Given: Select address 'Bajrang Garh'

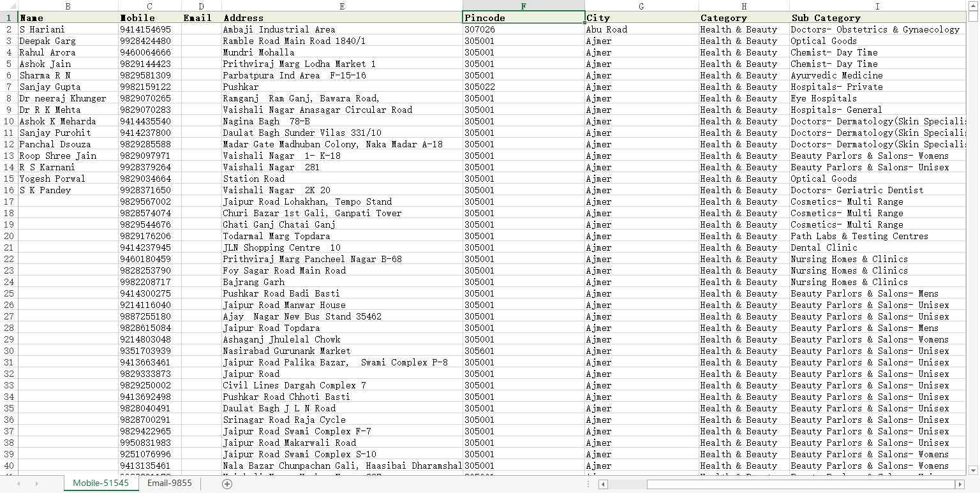Looking at the screenshot, I should (x=342, y=282).
